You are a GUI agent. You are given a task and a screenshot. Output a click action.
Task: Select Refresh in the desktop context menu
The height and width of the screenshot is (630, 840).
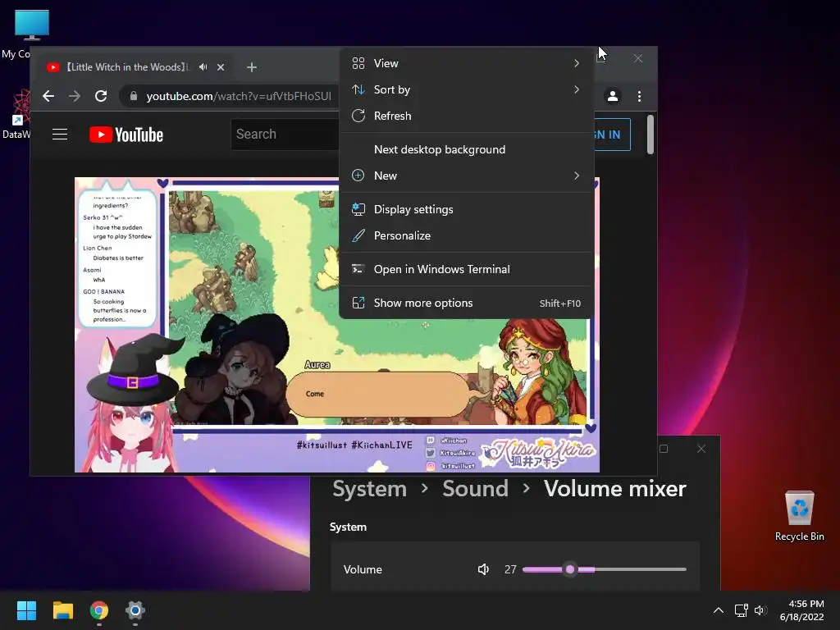(x=466, y=116)
